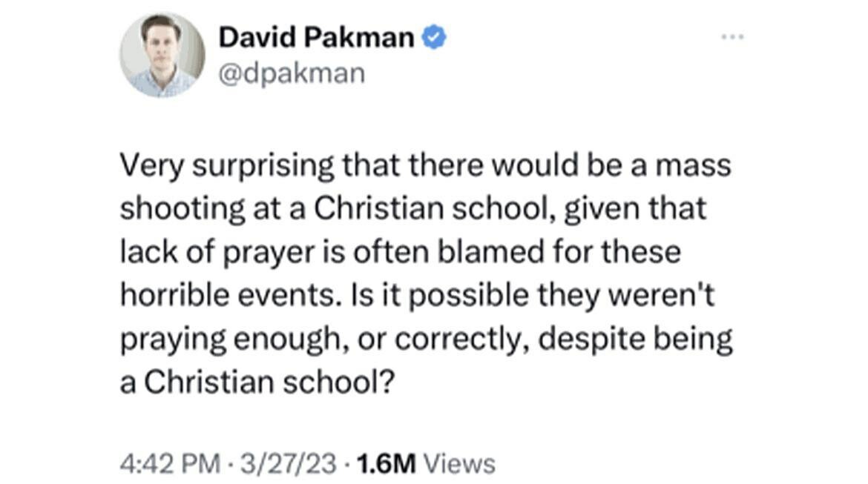Click the blue verified checkmark badge

(x=433, y=37)
